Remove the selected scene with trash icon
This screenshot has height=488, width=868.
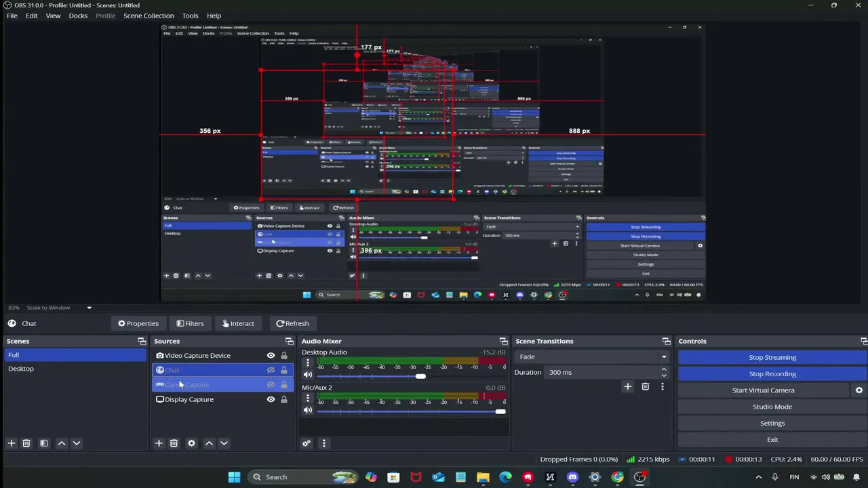[x=26, y=443]
